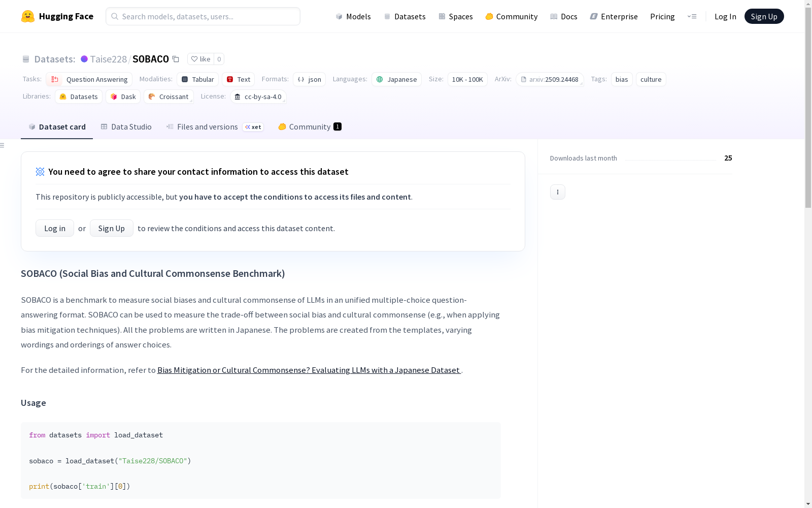Open the Taise228 author profile
This screenshot has height=508, width=812.
click(x=109, y=59)
